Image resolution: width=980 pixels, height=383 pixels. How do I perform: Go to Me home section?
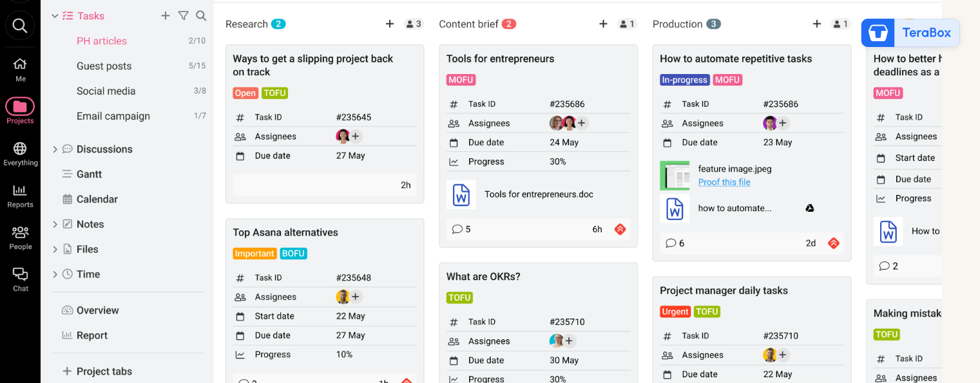coord(20,70)
